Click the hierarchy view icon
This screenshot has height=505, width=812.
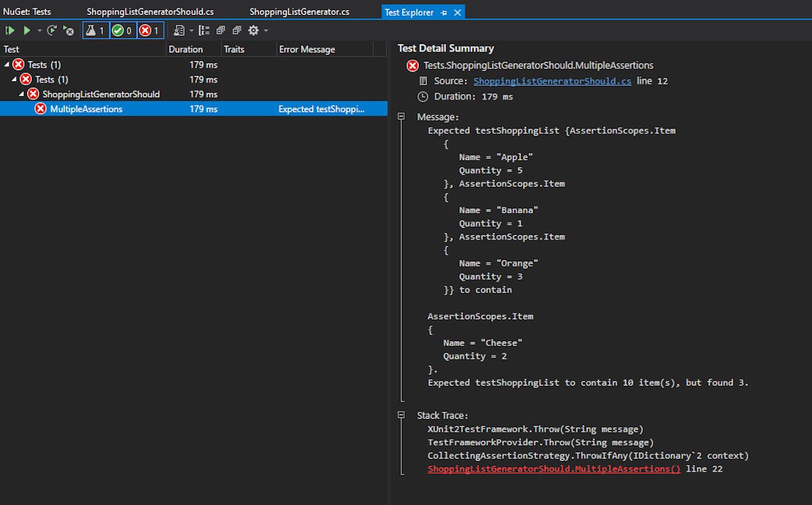(205, 30)
